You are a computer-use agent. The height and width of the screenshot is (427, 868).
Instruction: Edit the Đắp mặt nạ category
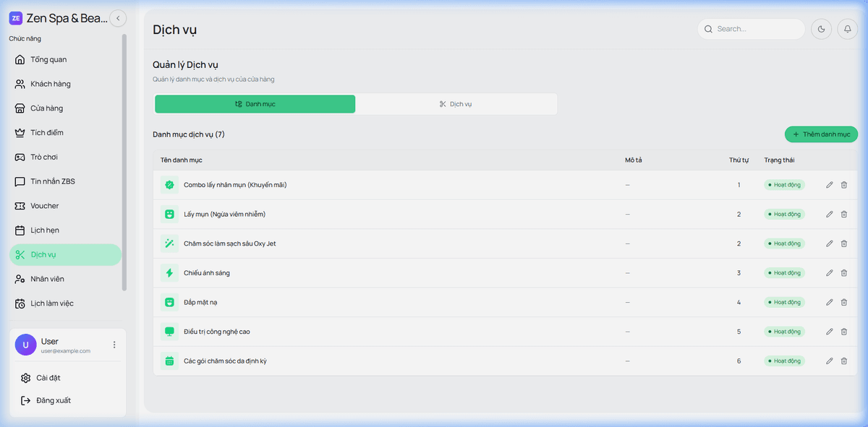click(x=830, y=302)
